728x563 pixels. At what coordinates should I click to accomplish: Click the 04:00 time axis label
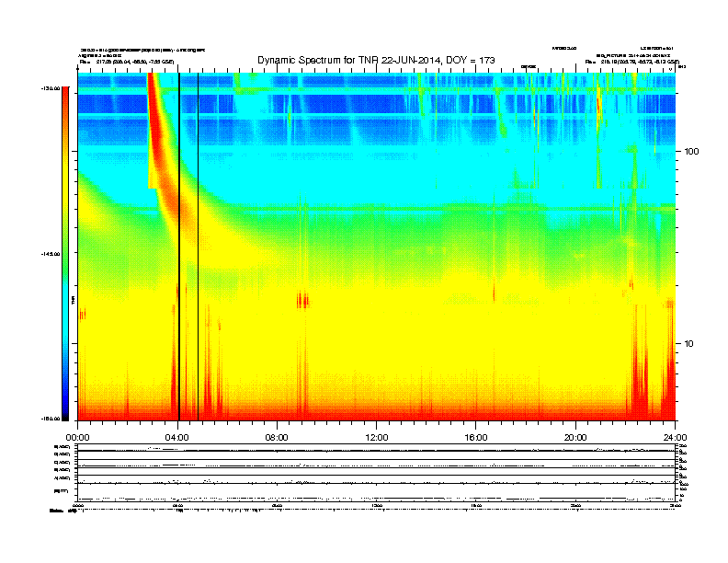coord(177,438)
